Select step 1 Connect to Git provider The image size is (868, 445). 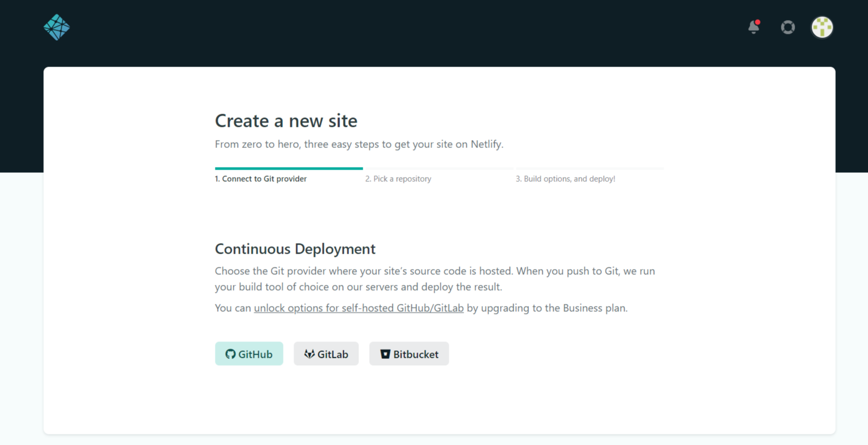(261, 179)
